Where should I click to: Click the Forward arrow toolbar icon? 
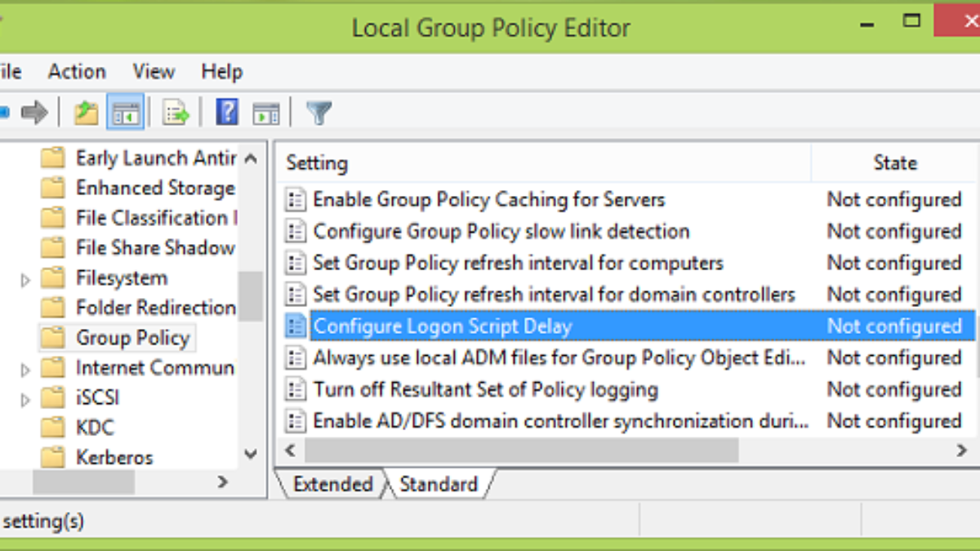[34, 113]
